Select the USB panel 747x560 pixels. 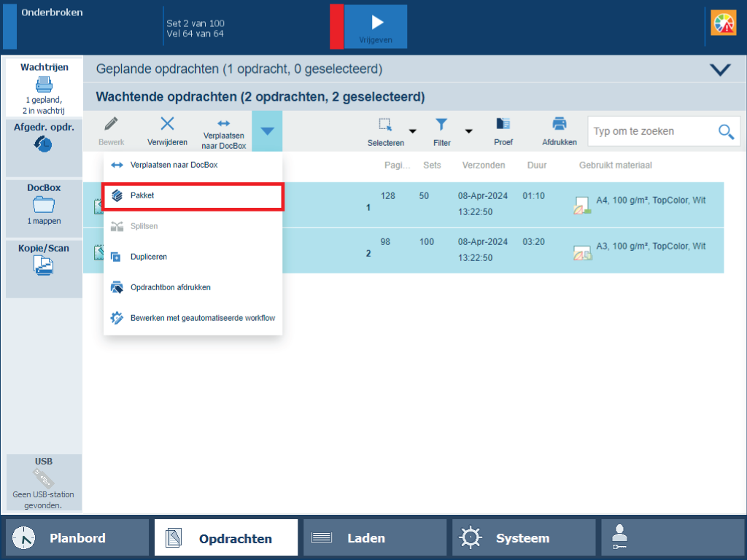tap(44, 483)
